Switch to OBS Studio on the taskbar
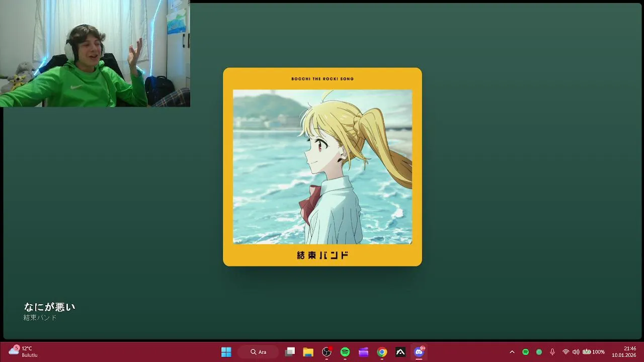This screenshot has width=644, height=362. pyautogui.click(x=327, y=352)
